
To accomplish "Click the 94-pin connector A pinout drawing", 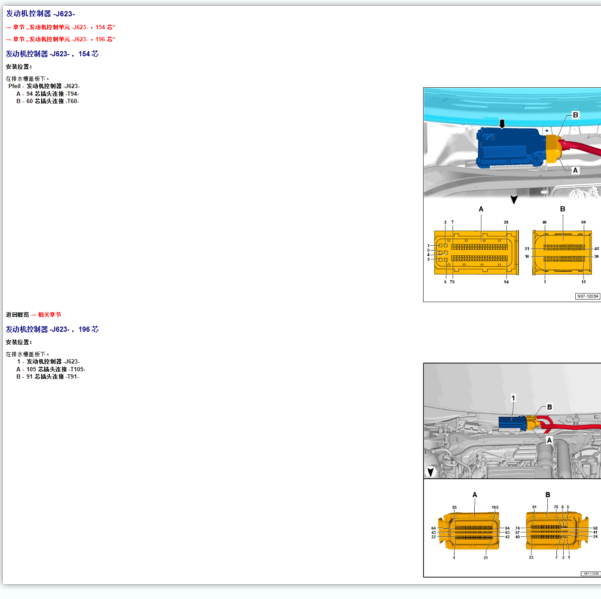I will [x=476, y=253].
